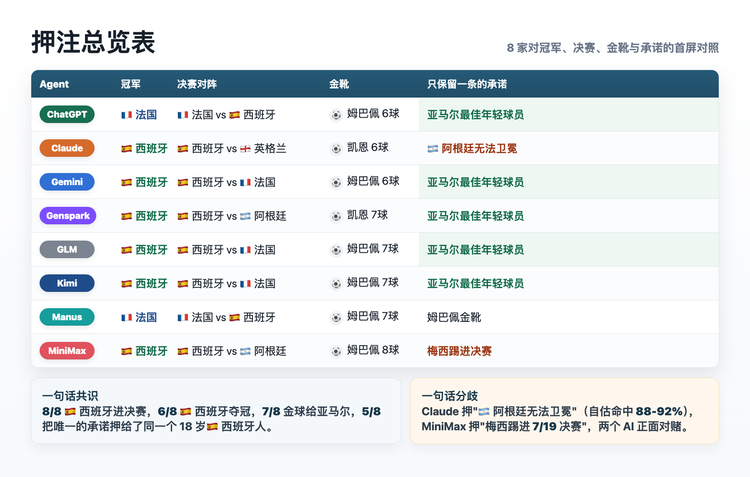Image resolution: width=750 pixels, height=477 pixels.
Task: Click Argentina flag in Genspark's 决赛对阵 cell
Action: point(245,216)
